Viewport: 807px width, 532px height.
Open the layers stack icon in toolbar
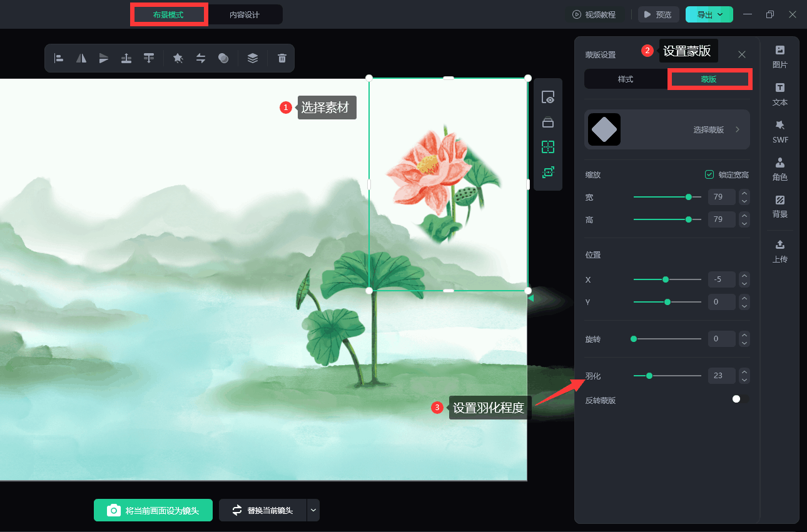(253, 58)
